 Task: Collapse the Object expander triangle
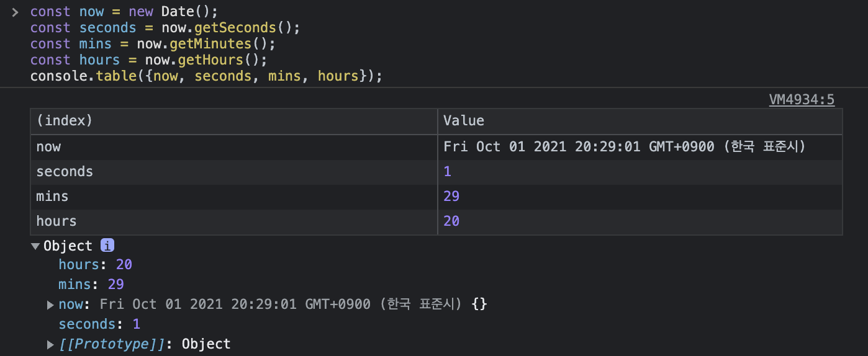(x=36, y=246)
